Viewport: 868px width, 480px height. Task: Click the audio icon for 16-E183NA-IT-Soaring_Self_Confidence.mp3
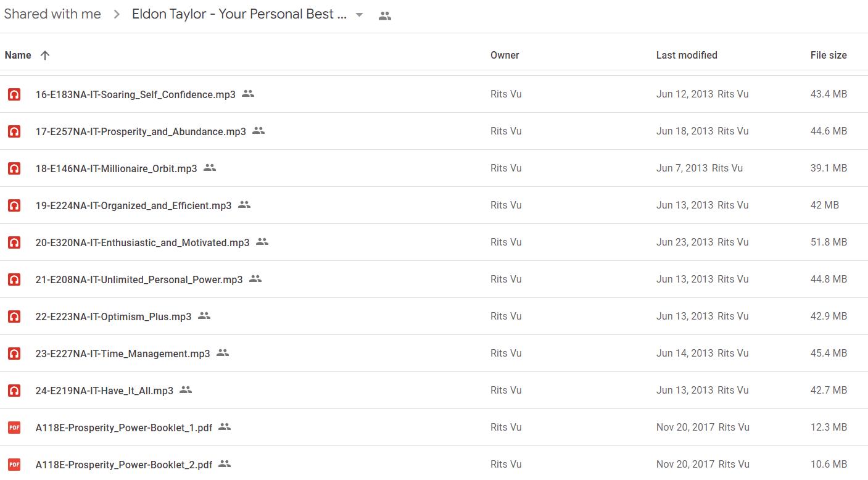pos(14,94)
